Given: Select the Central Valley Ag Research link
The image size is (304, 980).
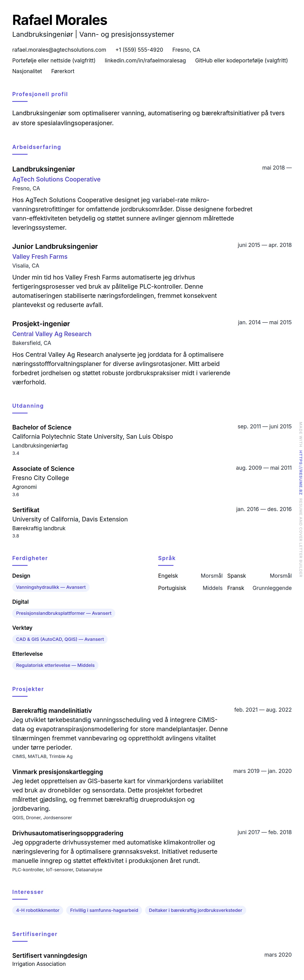Looking at the screenshot, I should [52, 334].
